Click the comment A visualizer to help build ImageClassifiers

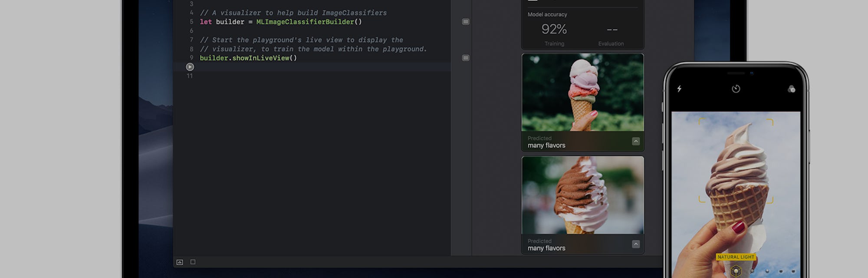click(x=293, y=13)
